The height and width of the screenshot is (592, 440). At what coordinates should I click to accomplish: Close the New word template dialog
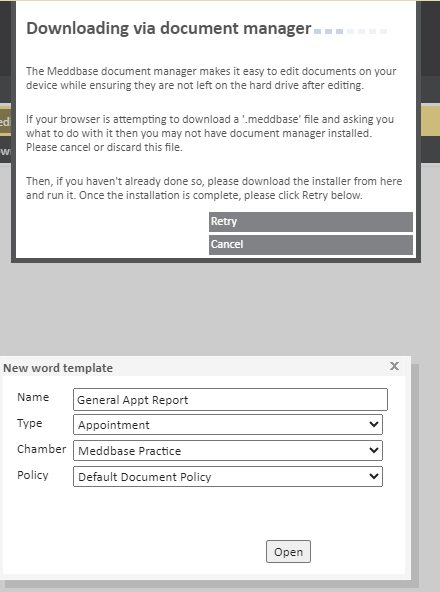[394, 366]
